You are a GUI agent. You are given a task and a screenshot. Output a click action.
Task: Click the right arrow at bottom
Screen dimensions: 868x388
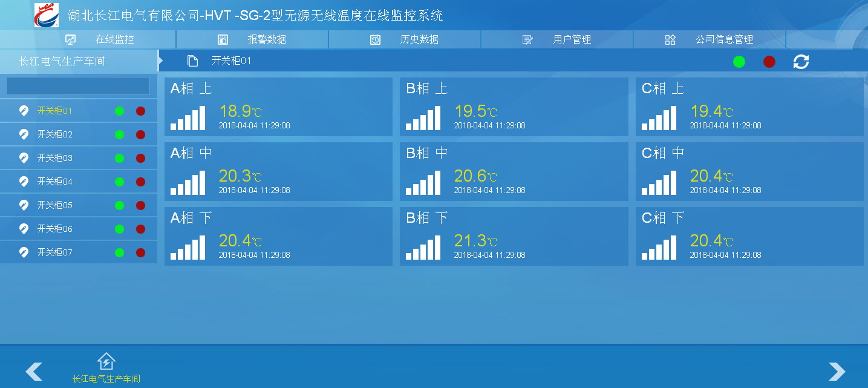pyautogui.click(x=837, y=371)
